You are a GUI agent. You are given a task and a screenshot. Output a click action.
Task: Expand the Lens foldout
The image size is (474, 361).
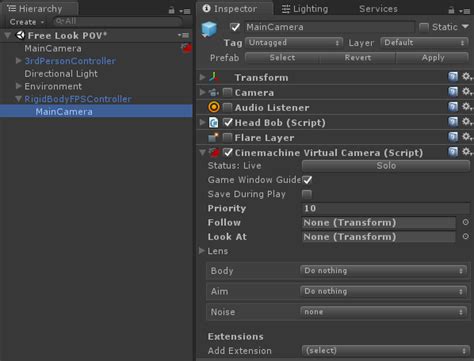(x=202, y=251)
